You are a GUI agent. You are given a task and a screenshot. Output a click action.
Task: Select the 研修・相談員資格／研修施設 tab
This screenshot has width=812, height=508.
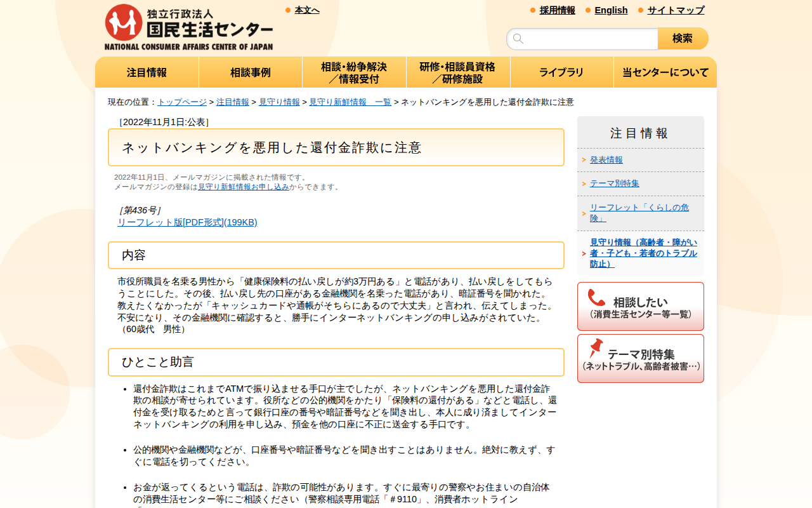[x=457, y=72]
